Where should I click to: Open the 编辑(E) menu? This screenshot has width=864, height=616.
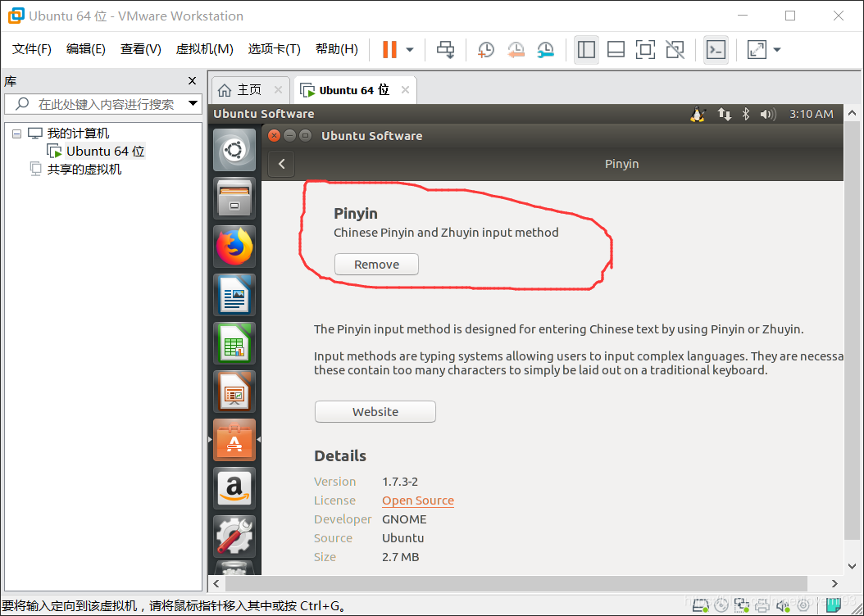(86, 49)
